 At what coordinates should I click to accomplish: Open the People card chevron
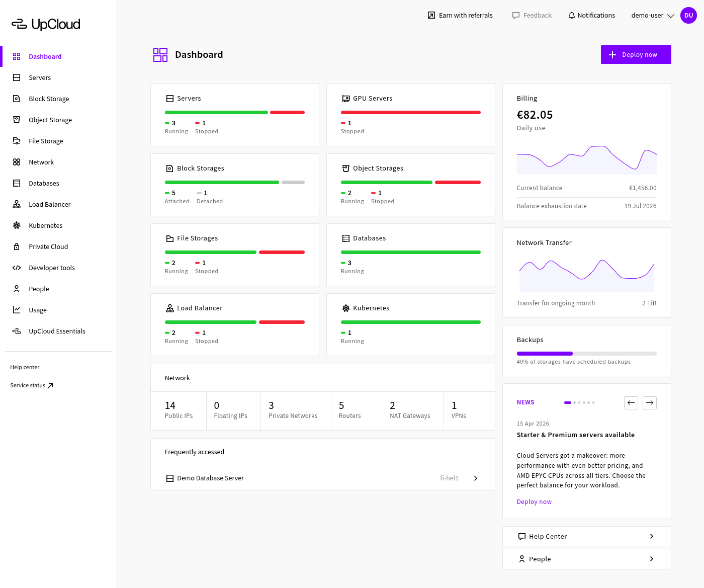point(652,559)
